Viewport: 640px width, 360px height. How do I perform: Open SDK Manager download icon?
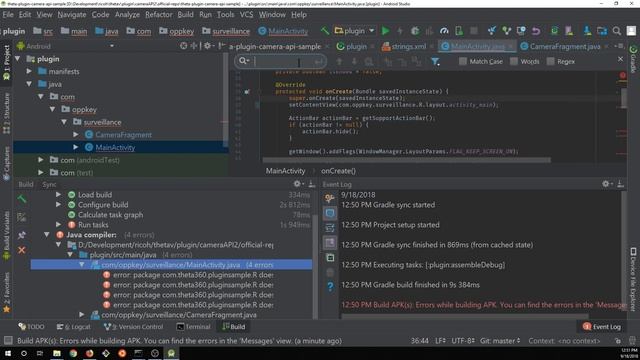pos(587,31)
